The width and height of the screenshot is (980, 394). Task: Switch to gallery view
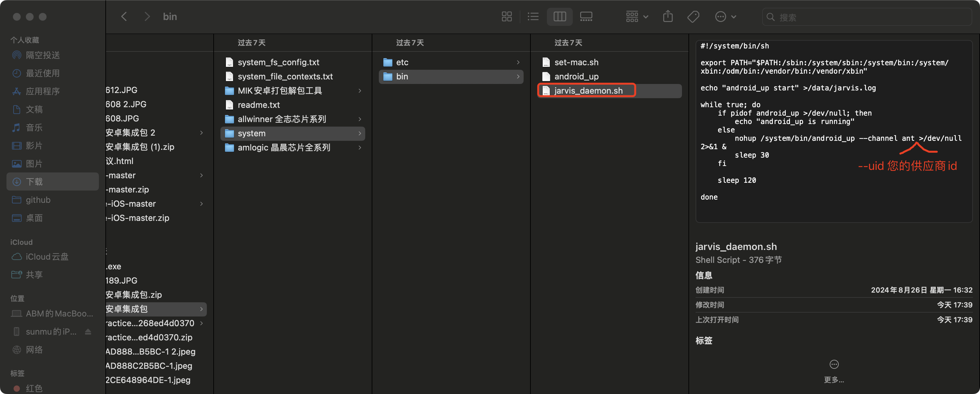[x=586, y=17]
